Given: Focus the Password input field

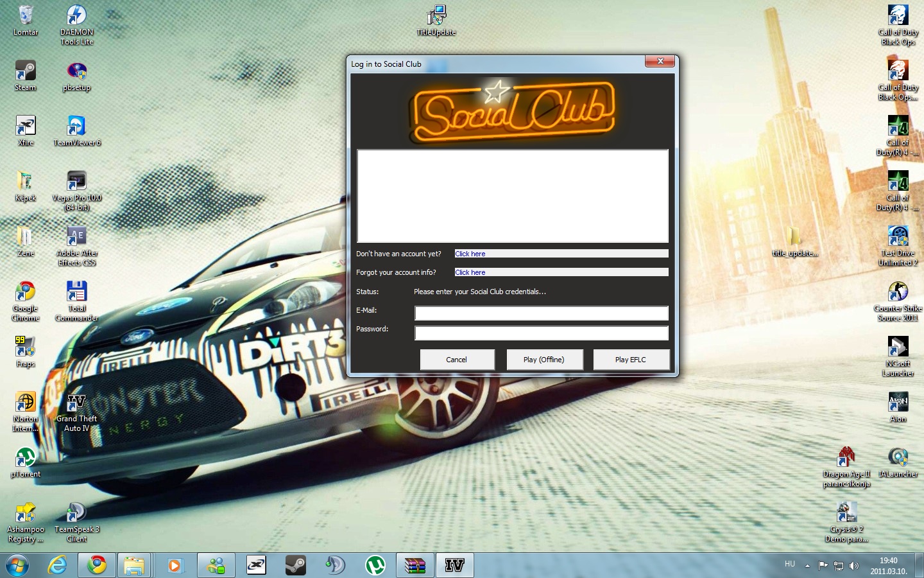Looking at the screenshot, I should [x=542, y=333].
